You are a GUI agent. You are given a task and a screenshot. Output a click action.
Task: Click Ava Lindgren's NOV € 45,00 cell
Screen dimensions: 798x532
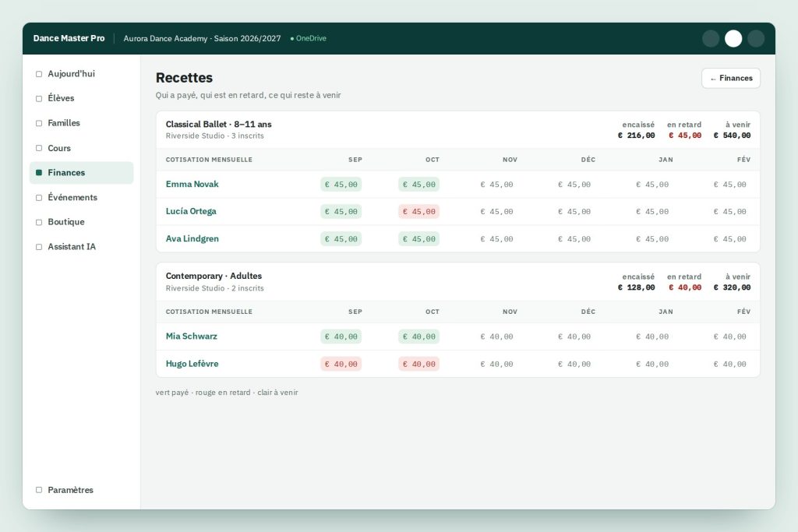496,239
